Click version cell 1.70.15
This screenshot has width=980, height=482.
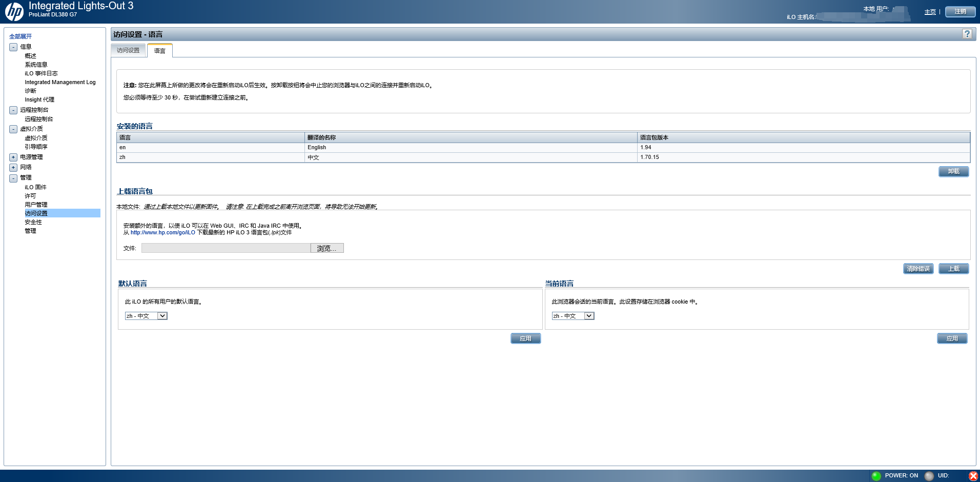pos(804,157)
